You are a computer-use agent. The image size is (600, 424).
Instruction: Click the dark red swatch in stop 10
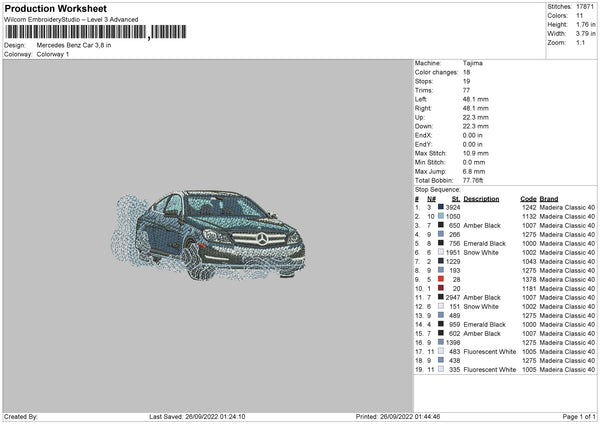(x=441, y=288)
